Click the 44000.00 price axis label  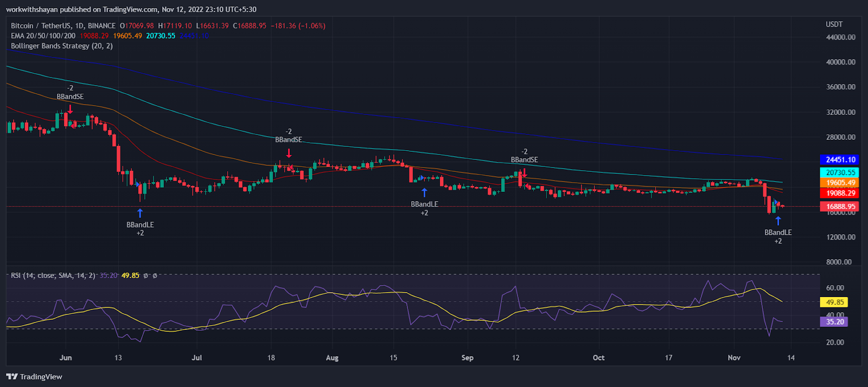click(841, 37)
